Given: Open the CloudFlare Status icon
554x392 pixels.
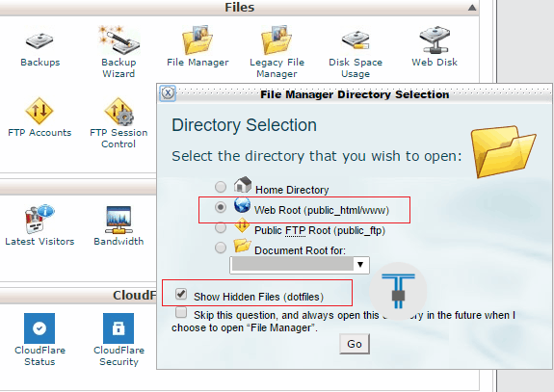Looking at the screenshot, I should 40,328.
